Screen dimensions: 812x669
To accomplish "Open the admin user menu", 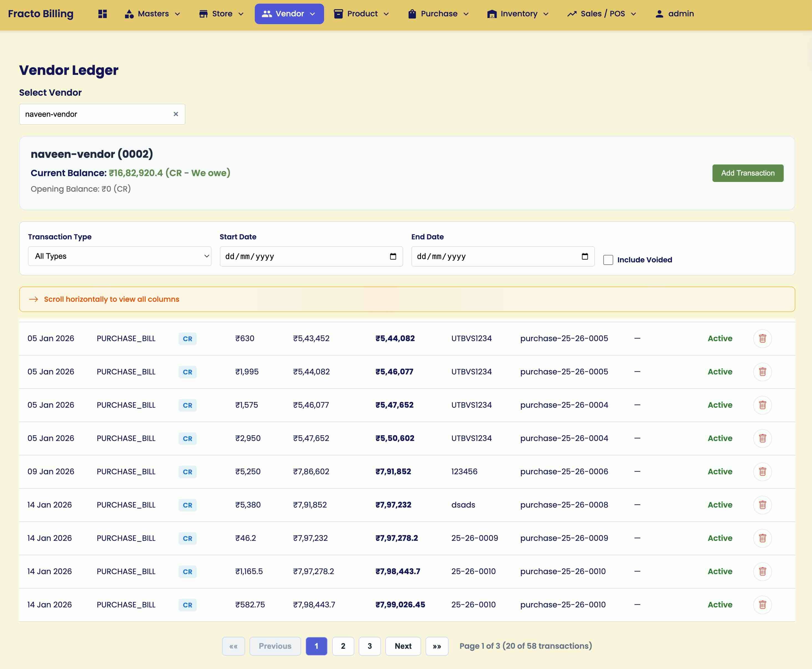I will point(674,14).
